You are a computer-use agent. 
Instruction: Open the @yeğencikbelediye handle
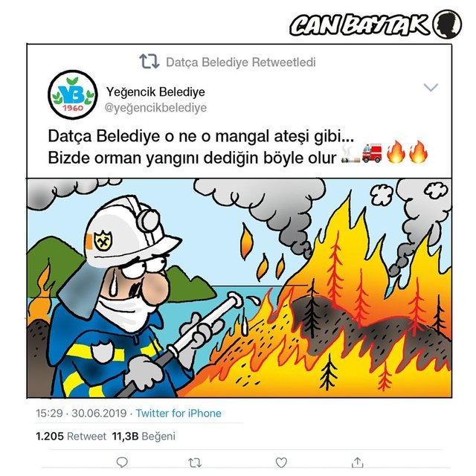[155, 108]
